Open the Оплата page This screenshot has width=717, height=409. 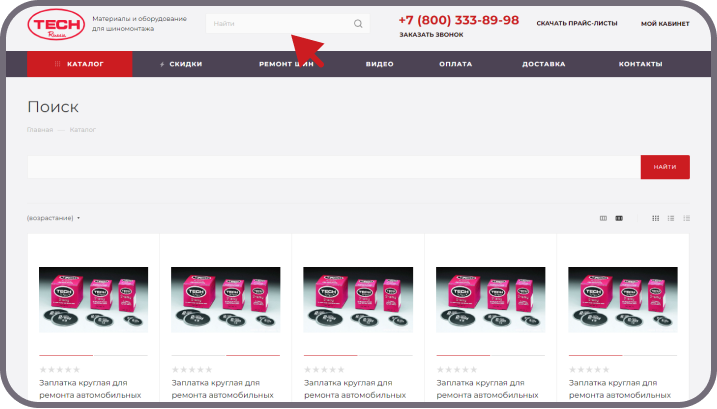[x=455, y=64]
